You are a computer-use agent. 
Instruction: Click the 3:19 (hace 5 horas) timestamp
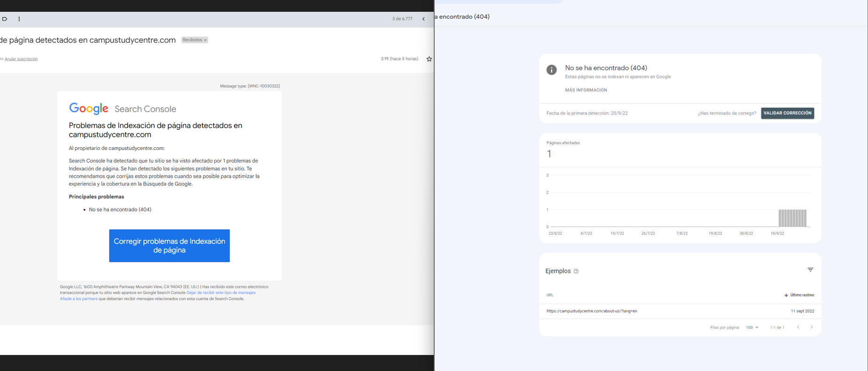pyautogui.click(x=399, y=59)
